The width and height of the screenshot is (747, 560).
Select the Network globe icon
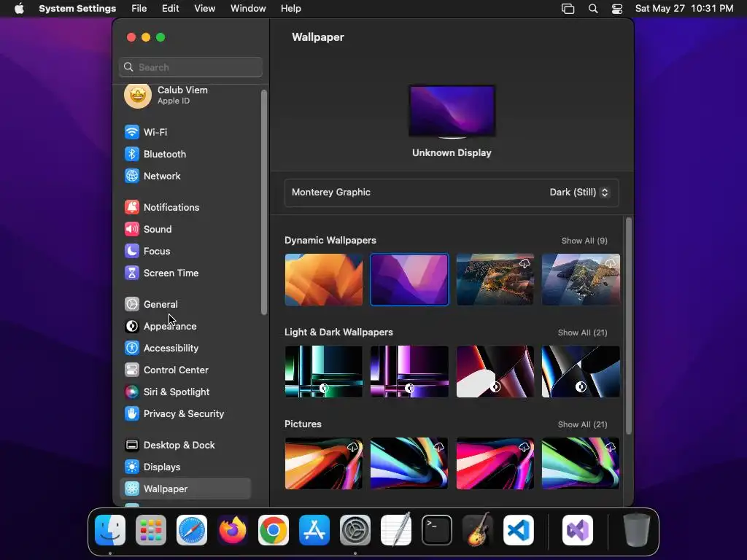pos(132,176)
